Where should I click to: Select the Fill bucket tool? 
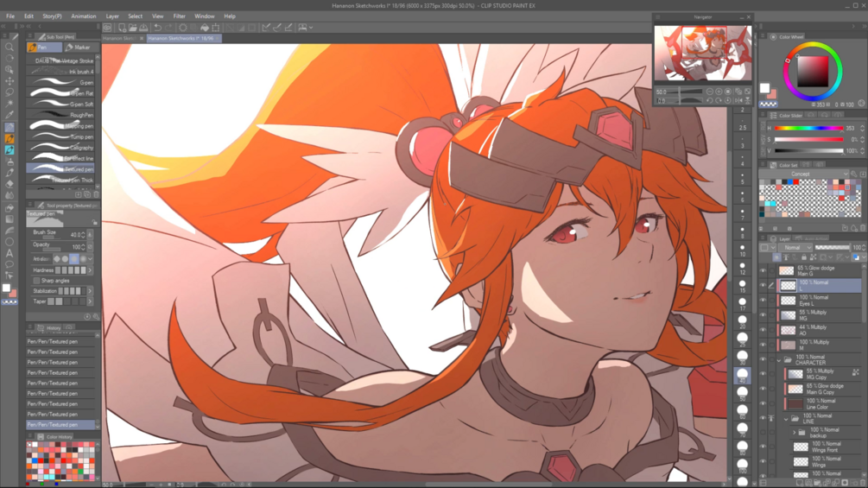coord(10,208)
